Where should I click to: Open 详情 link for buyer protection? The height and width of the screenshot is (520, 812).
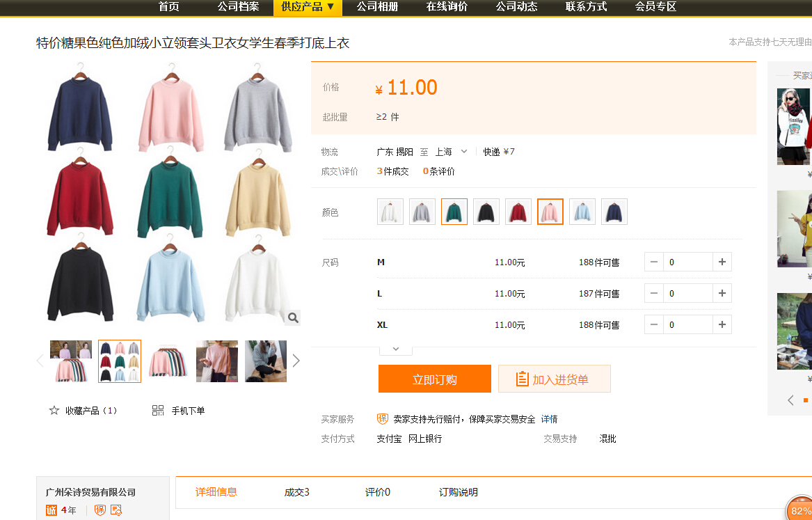550,419
